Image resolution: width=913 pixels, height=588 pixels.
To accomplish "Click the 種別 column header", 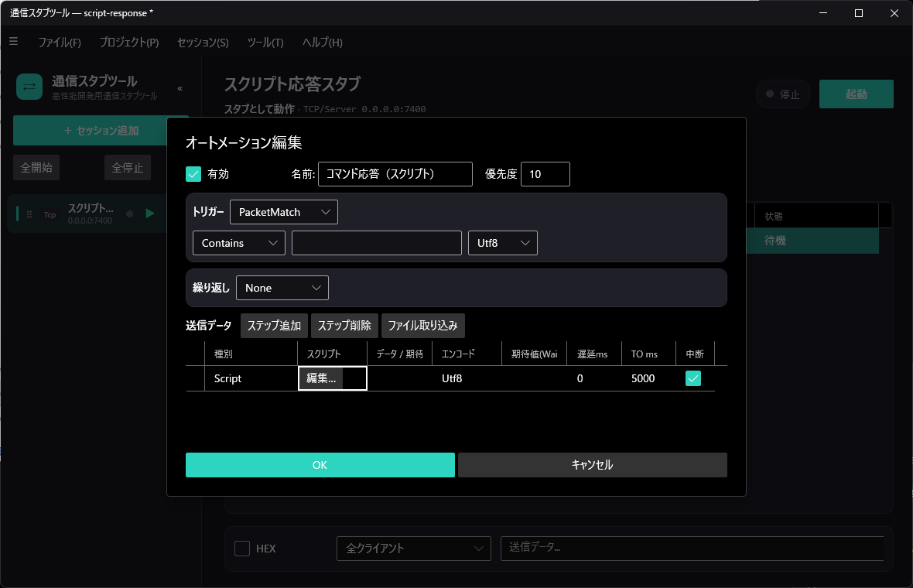I will click(251, 354).
